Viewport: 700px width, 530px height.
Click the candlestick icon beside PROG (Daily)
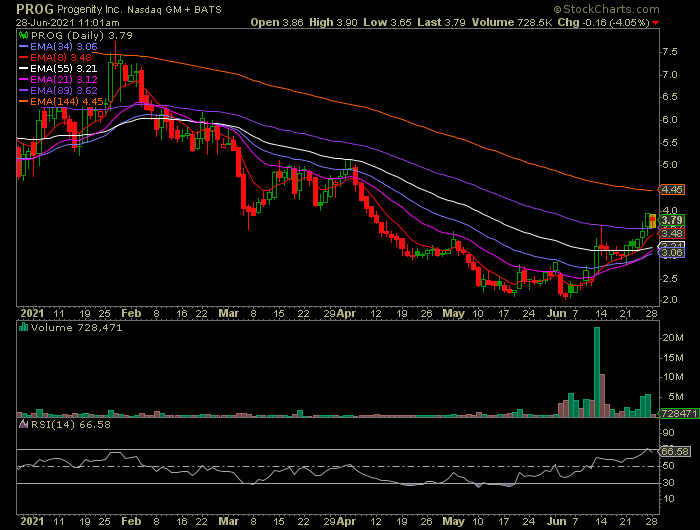coord(24,35)
